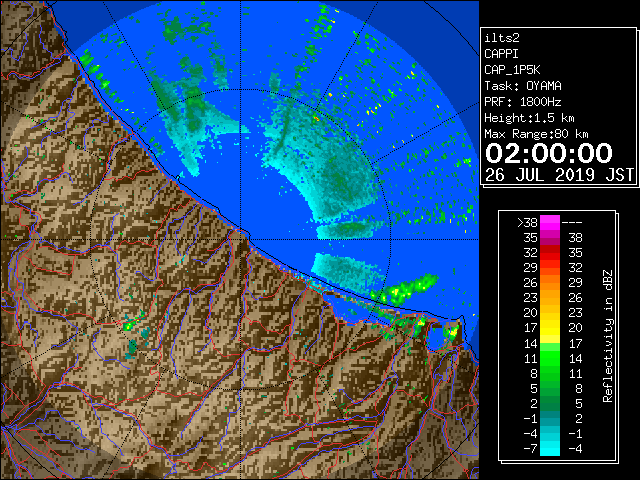Click the '>38' legend value
The height and width of the screenshot is (480, 640).
527,223
